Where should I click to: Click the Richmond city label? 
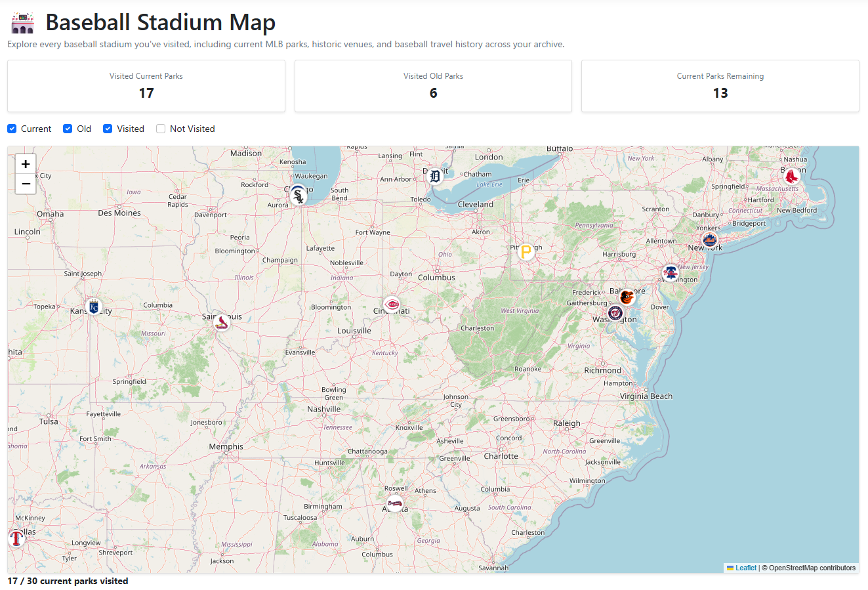coord(603,370)
